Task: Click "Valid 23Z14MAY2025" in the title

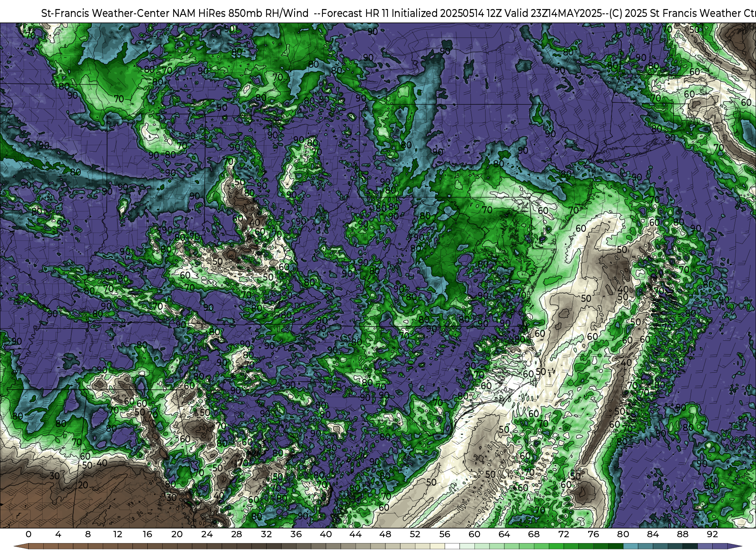Action: click(x=553, y=13)
